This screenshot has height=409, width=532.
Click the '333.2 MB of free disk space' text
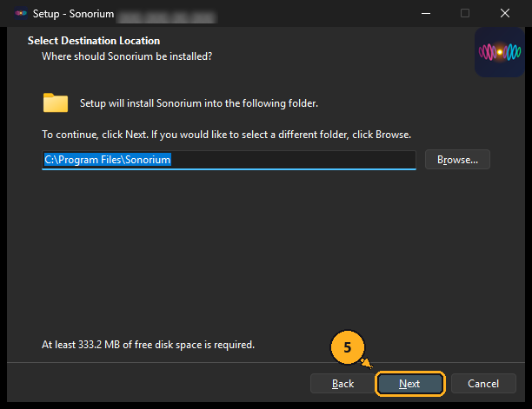(148, 345)
